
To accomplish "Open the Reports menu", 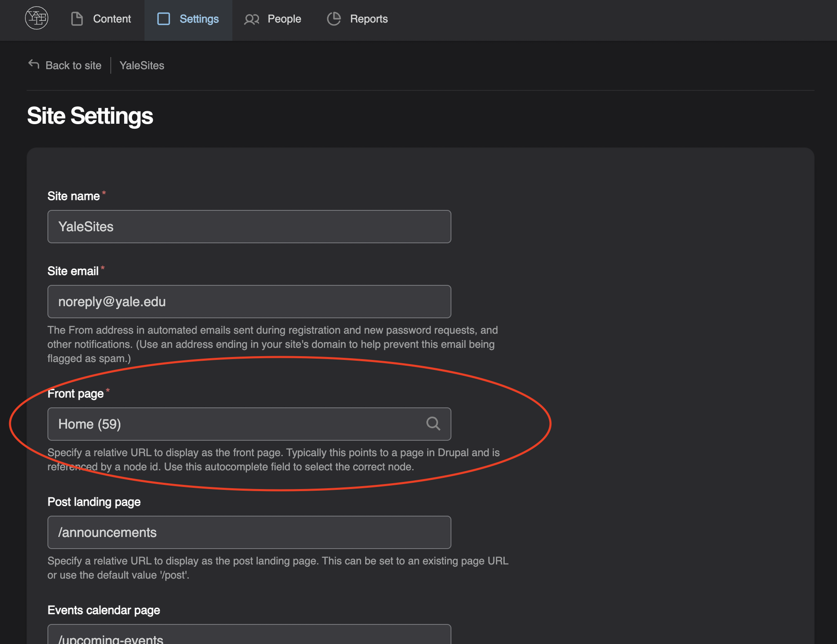I will 358,19.
